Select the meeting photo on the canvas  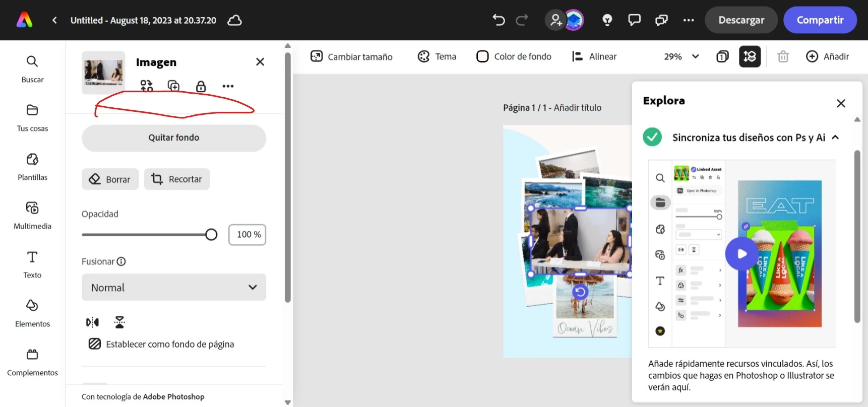pos(580,241)
